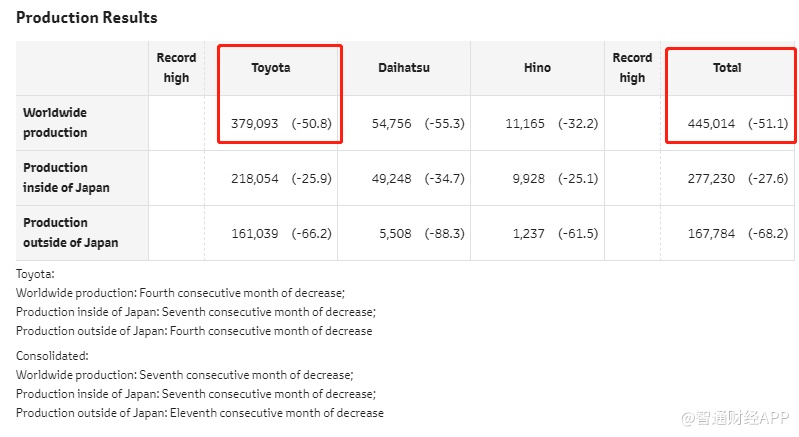
Task: Click the Production Results heading
Action: point(87,18)
